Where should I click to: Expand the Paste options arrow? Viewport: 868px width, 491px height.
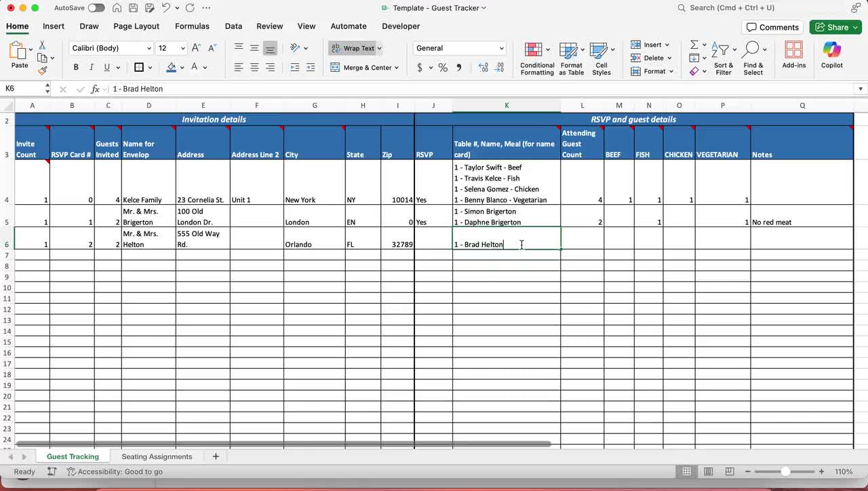pos(31,50)
